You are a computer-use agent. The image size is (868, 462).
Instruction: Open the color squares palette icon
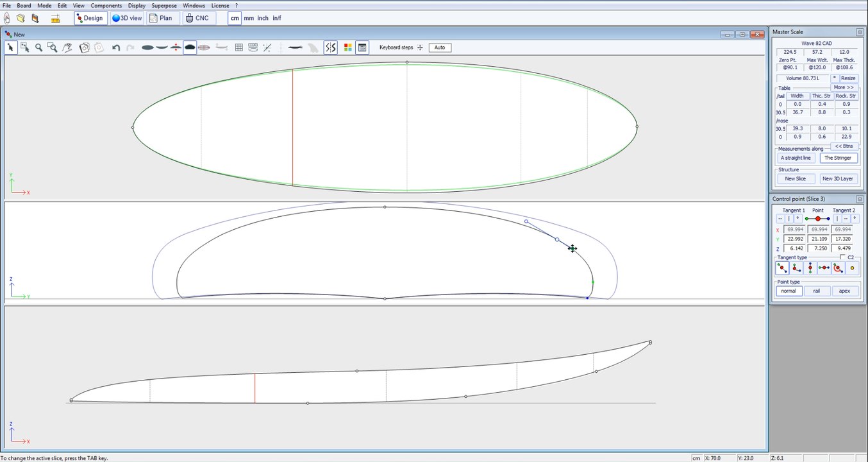347,47
